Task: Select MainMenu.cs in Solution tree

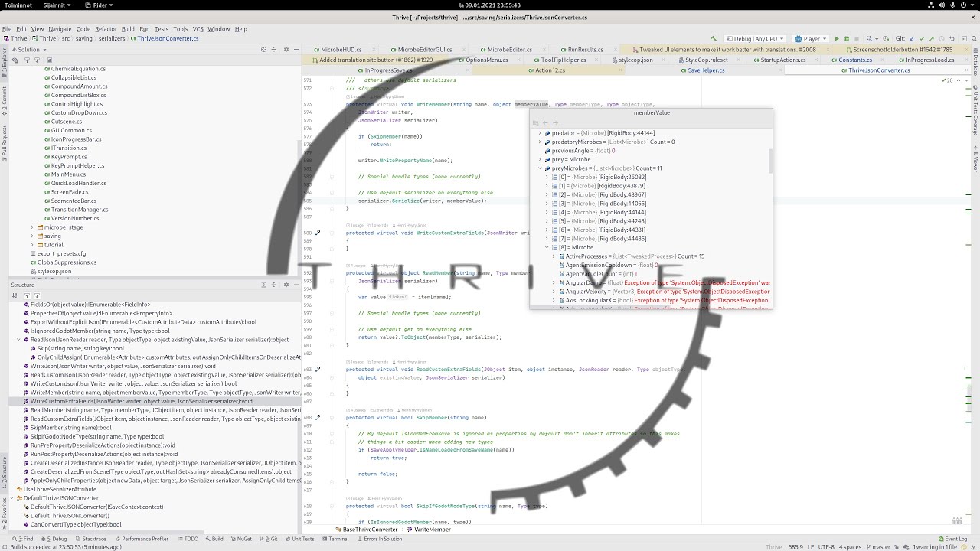Action: (x=68, y=174)
